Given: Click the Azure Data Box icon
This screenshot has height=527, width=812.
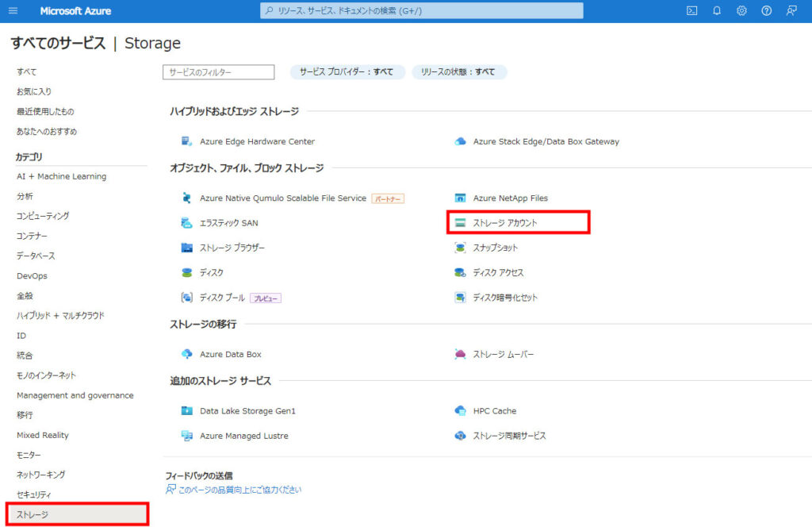Looking at the screenshot, I should (186, 354).
